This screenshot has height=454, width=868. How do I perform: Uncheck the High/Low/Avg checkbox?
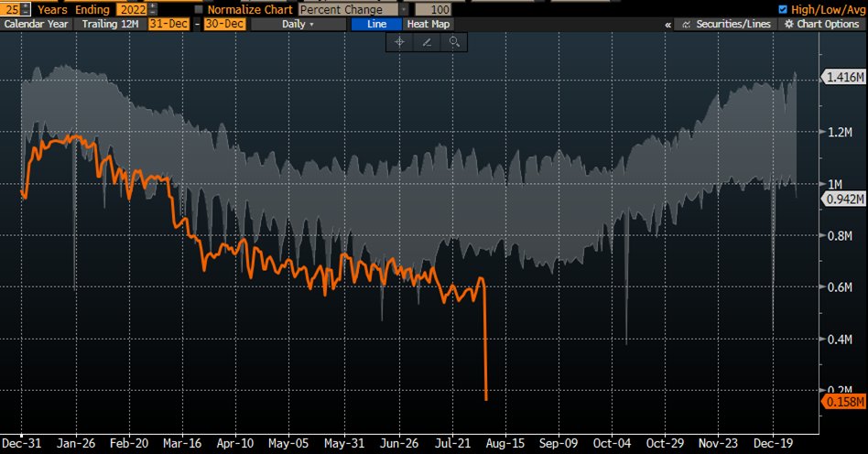click(783, 9)
